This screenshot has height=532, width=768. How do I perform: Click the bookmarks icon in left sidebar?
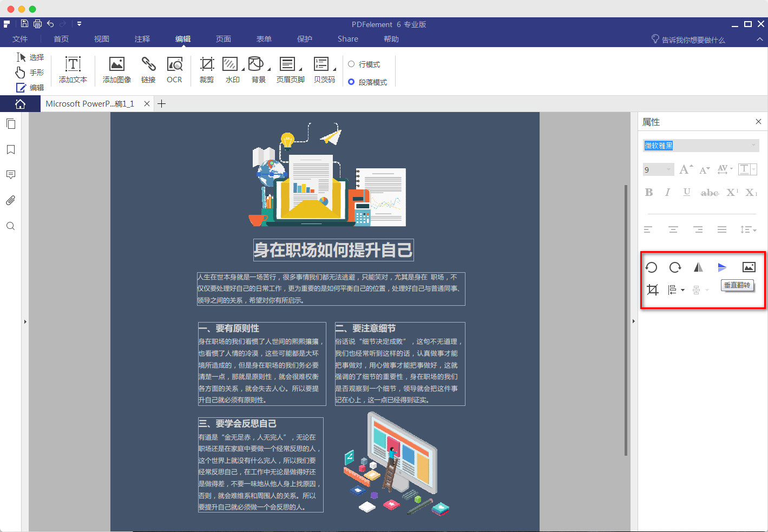pyautogui.click(x=10, y=149)
